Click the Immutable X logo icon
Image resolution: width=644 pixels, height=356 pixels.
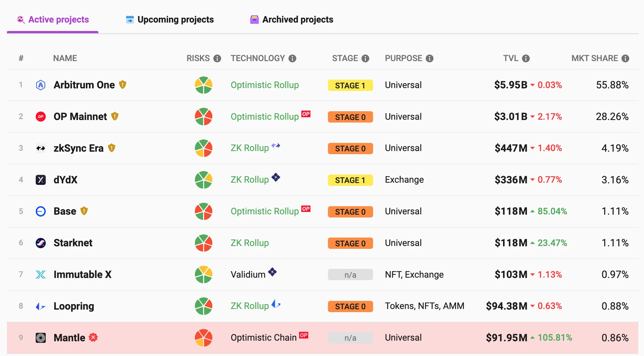point(41,275)
